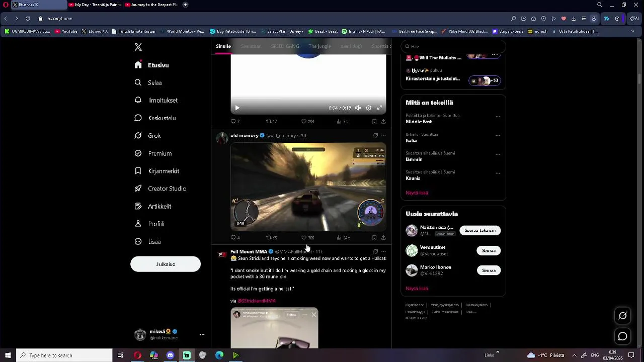Open old memory's profile avatar
This screenshot has width=644, height=362.
(222, 138)
